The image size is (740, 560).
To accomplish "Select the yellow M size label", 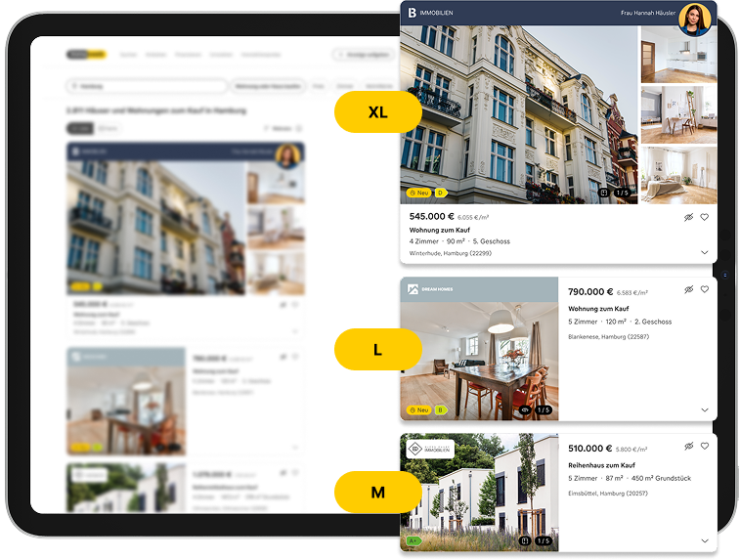I will tap(377, 492).
